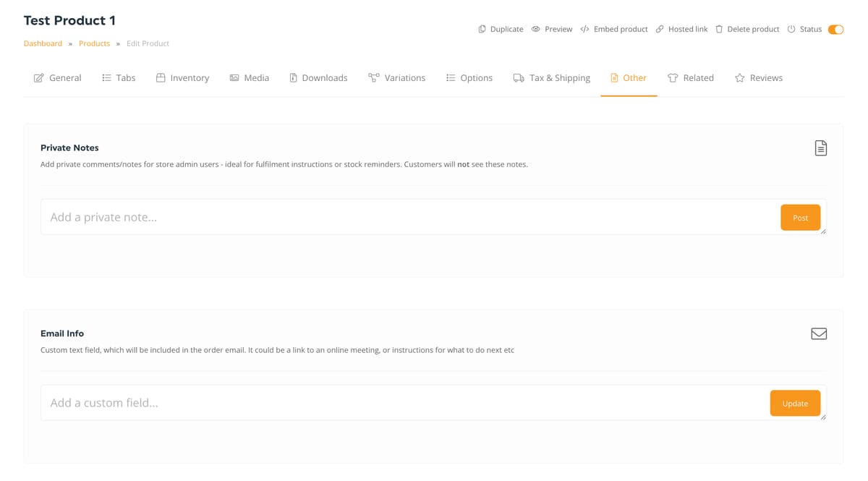Viewport: 868px width, 481px height.
Task: Click the Reviews star icon
Action: (739, 78)
